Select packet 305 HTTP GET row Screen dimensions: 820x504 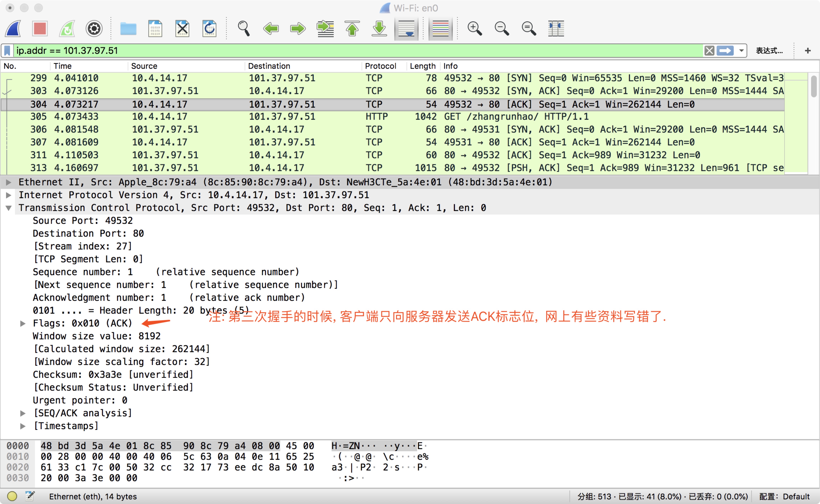pyautogui.click(x=393, y=117)
